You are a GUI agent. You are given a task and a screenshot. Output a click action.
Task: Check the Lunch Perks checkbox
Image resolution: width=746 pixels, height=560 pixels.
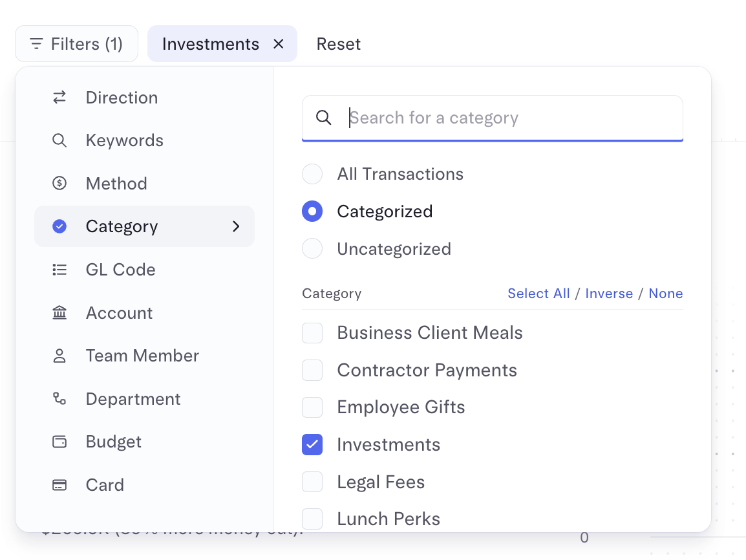point(312,519)
